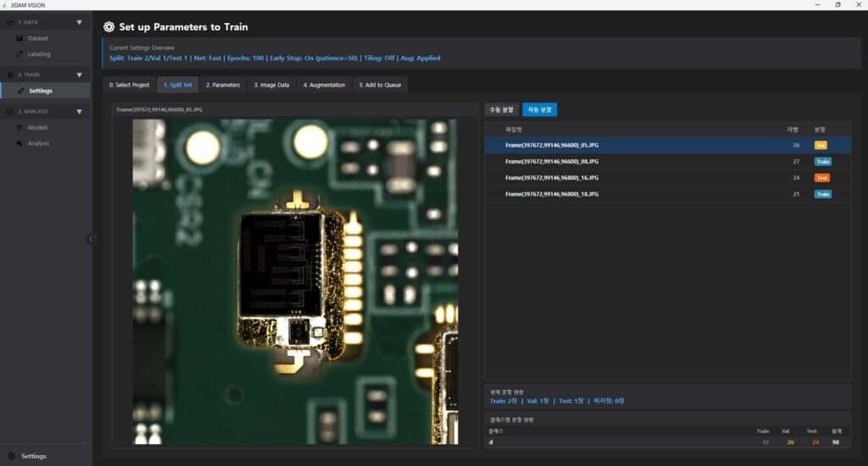Open the Labeling page in sidebar

point(39,54)
